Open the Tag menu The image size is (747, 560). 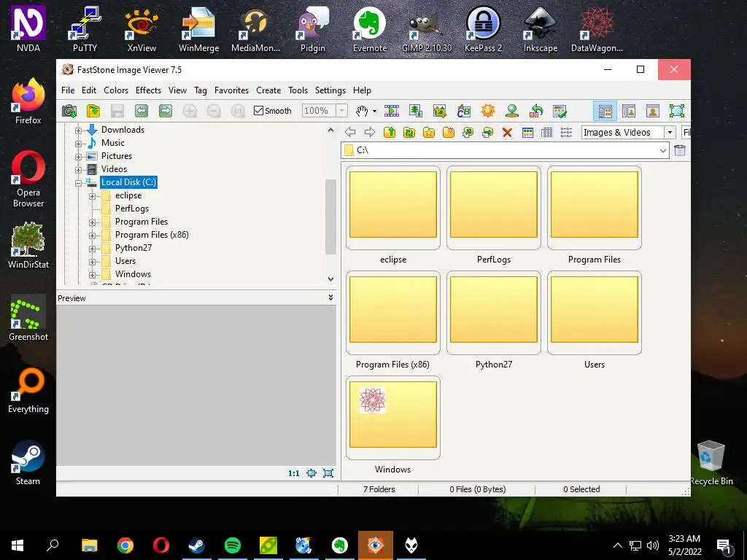point(201,90)
